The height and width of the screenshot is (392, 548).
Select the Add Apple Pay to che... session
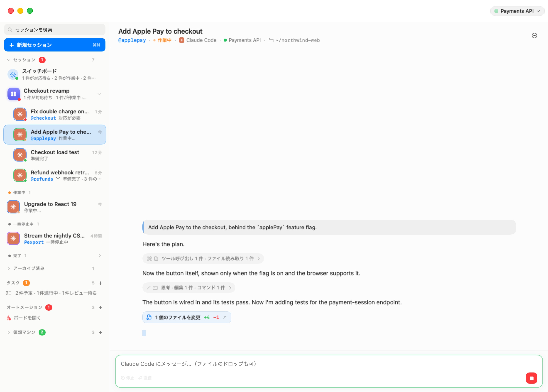55,135
